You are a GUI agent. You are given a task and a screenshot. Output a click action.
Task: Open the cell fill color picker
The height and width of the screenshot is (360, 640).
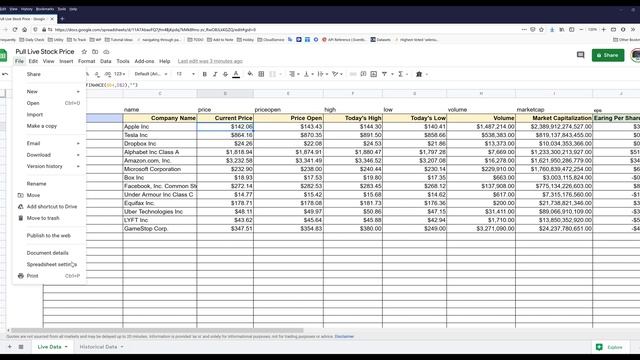point(250,74)
